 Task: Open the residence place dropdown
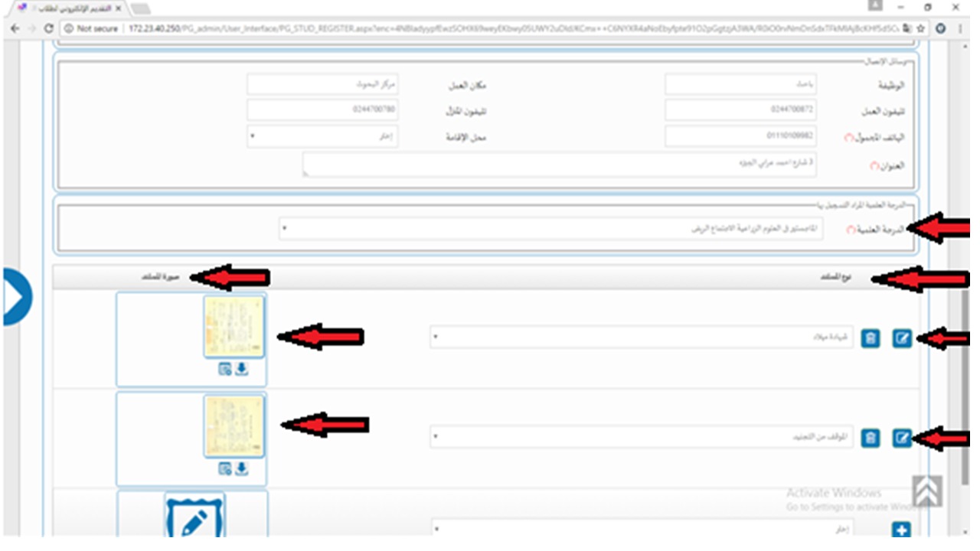322,136
